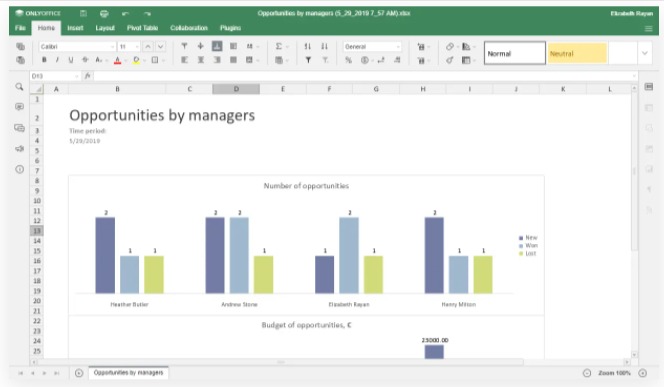Viewport: 664px width, 387px height.
Task: Increment the font size
Action: 148,46
